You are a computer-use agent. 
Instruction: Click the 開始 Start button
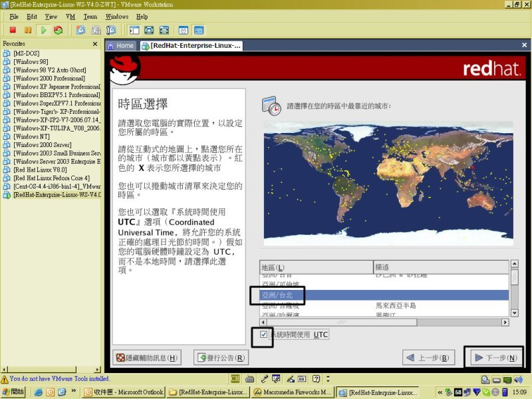point(13,392)
